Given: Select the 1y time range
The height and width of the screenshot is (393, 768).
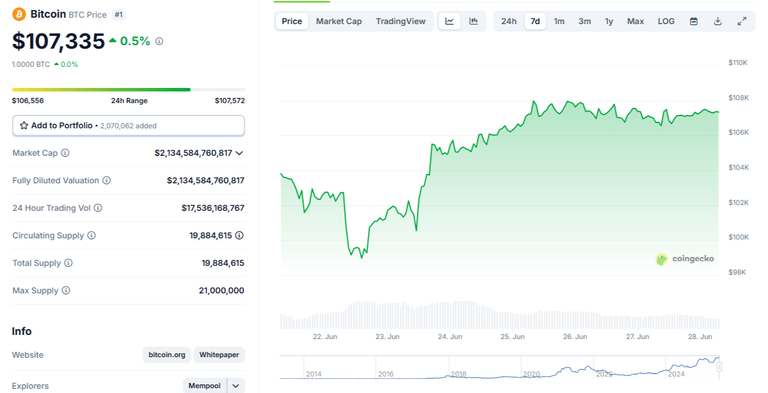Looking at the screenshot, I should coord(609,21).
